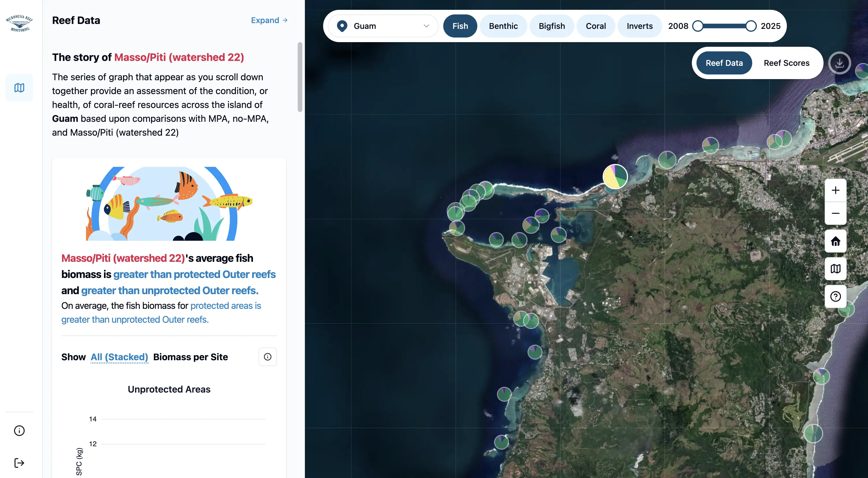Switch to the Bigfish tab
Image resolution: width=868 pixels, height=478 pixels.
(552, 26)
